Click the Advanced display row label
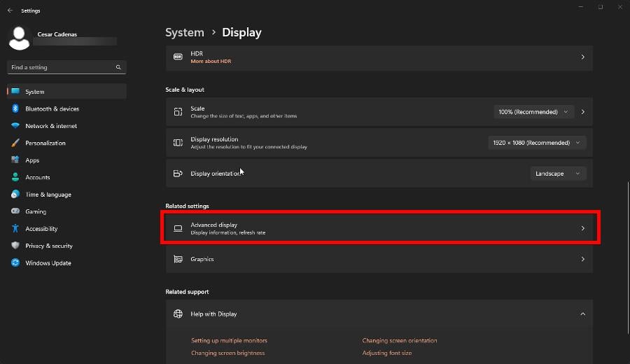This screenshot has height=364, width=630. pos(213,225)
